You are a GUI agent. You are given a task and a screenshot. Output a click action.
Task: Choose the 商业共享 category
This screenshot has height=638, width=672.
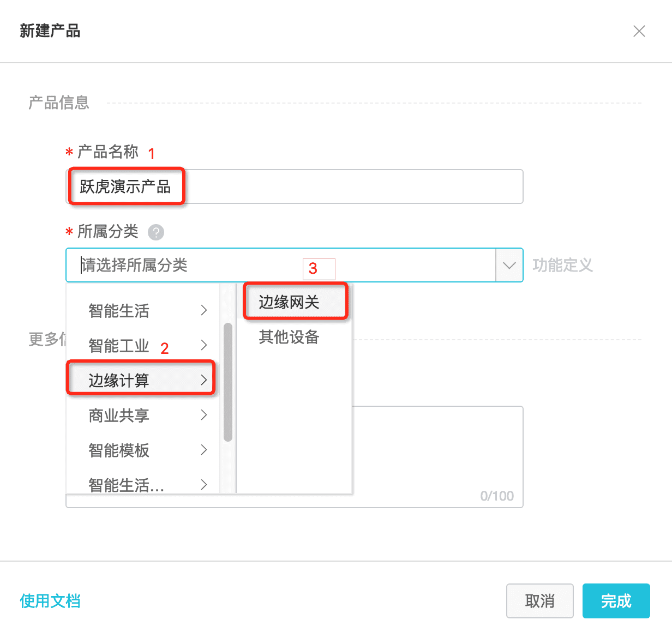click(x=119, y=416)
